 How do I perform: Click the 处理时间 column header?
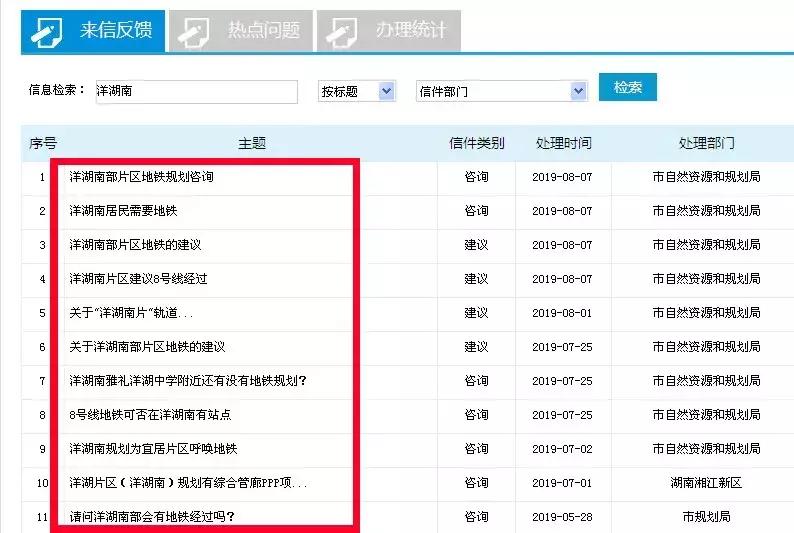pyautogui.click(x=564, y=143)
